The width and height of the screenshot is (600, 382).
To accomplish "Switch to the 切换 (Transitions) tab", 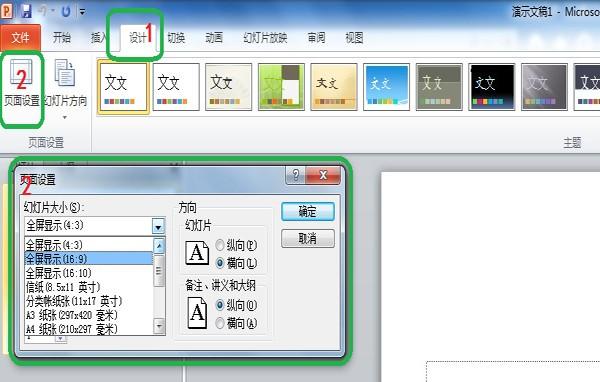I will [x=176, y=38].
